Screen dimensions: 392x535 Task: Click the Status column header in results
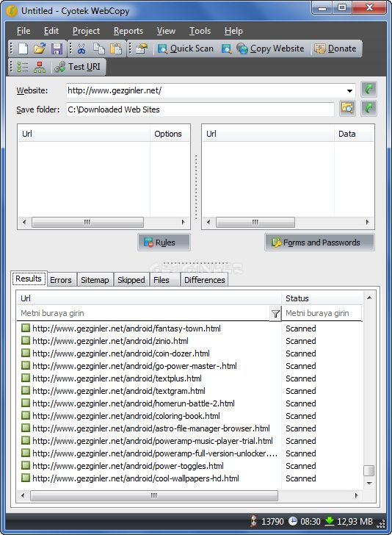(322, 298)
